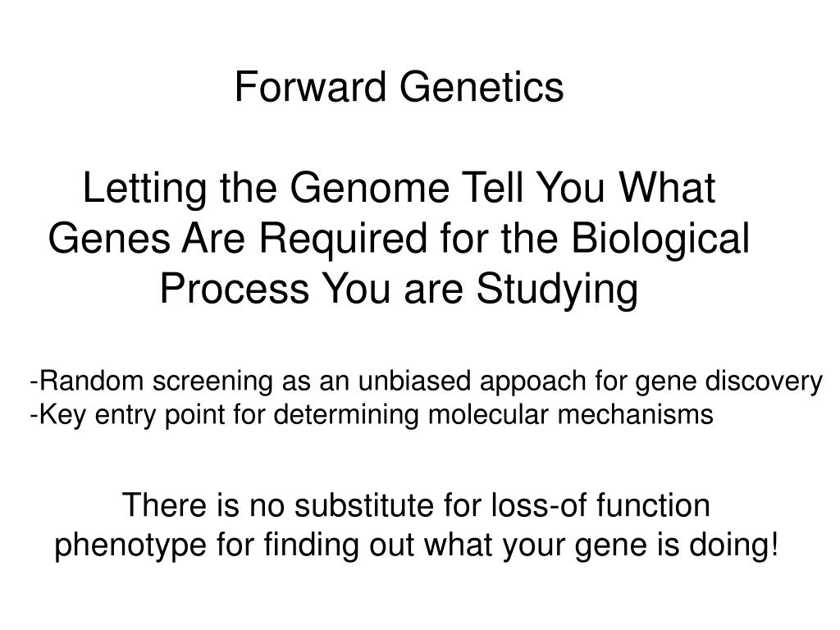Image resolution: width=840 pixels, height=630 pixels.
Task: Click the line "Letting the Genome Tell You What"
Action: pos(399,188)
